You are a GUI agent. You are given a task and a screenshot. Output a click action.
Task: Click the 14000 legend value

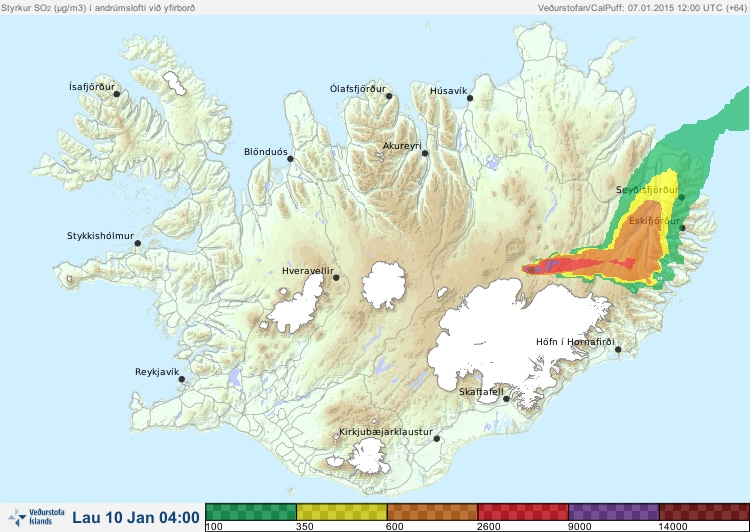tap(673, 526)
